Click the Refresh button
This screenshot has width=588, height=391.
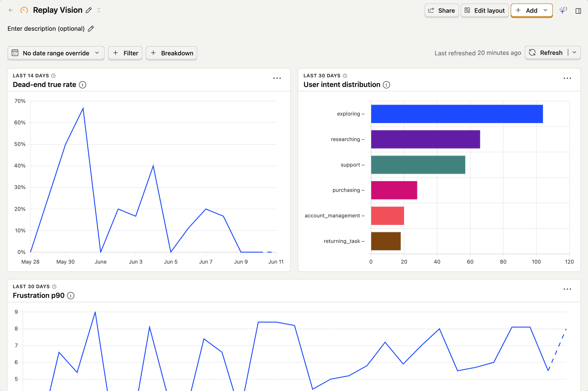point(546,53)
